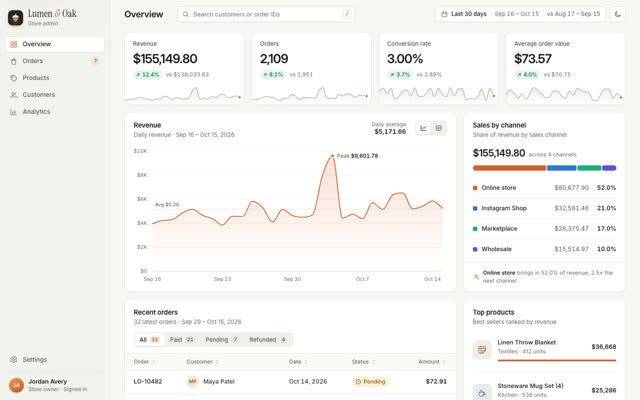
Task: Click the $72.91 order amount
Action: click(436, 382)
